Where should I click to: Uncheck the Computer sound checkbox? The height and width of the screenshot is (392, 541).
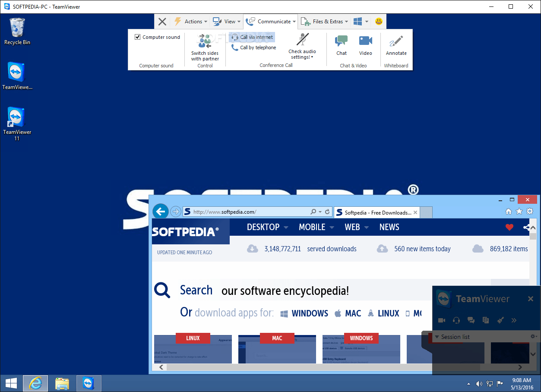[x=138, y=37]
